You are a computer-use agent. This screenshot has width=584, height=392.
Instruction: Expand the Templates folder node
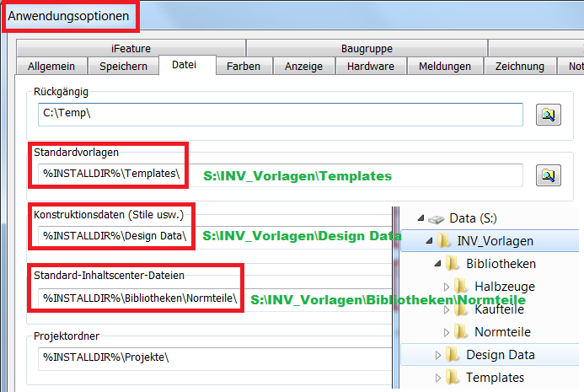tap(438, 378)
